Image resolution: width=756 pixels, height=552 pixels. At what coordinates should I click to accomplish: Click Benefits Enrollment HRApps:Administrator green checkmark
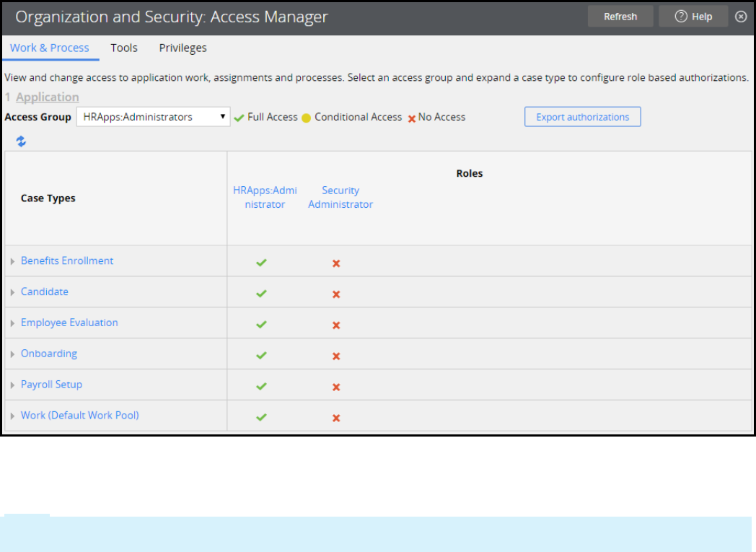point(261,263)
